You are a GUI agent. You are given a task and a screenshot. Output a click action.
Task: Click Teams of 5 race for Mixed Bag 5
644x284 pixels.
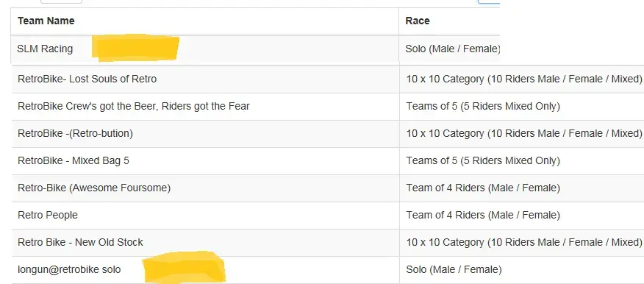[x=483, y=160]
